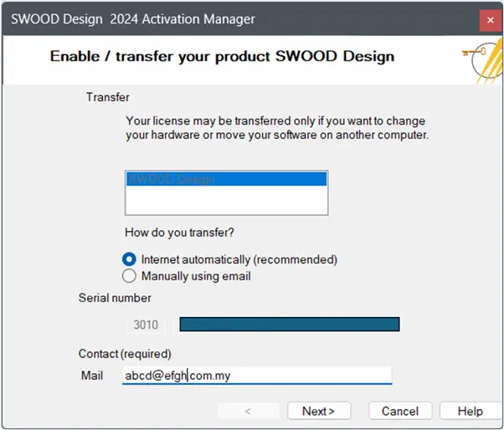
Task: Open Help for the activation dialog
Action: 470,411
